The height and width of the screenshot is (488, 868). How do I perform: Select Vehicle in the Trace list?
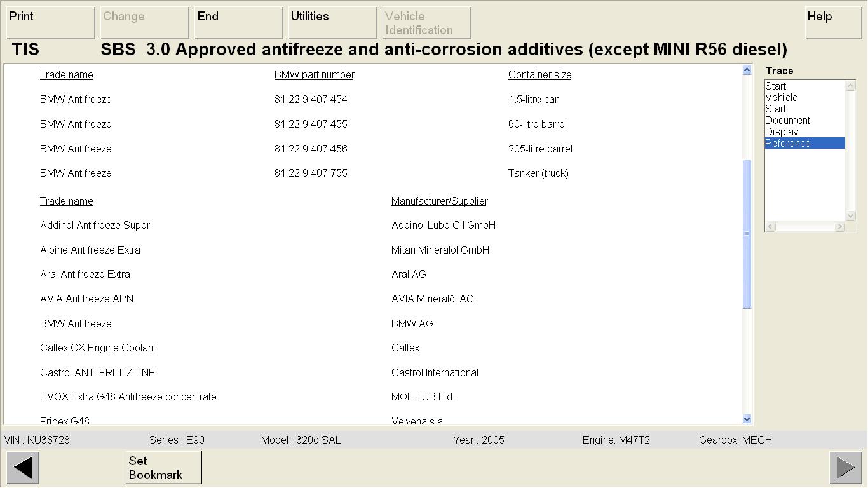pos(782,98)
